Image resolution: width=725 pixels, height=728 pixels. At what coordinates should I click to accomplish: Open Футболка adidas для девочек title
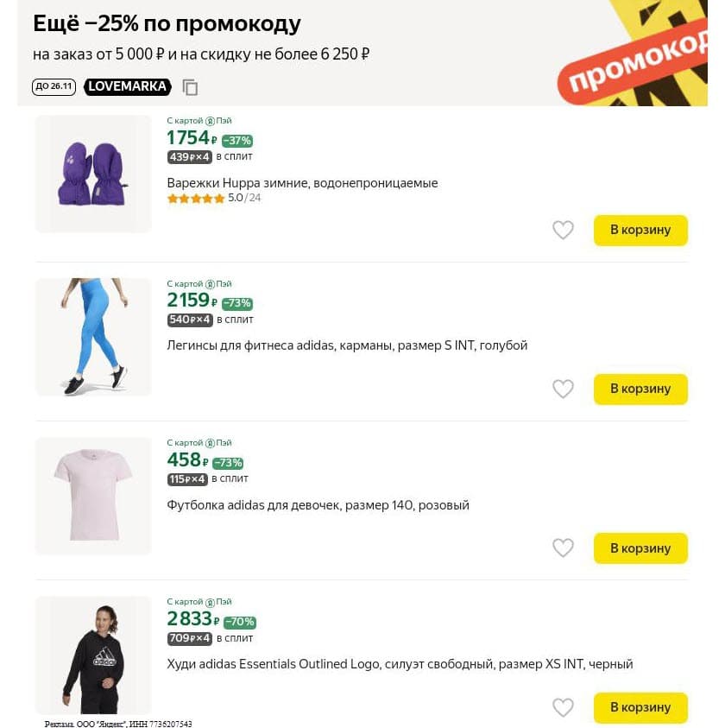coord(318,505)
